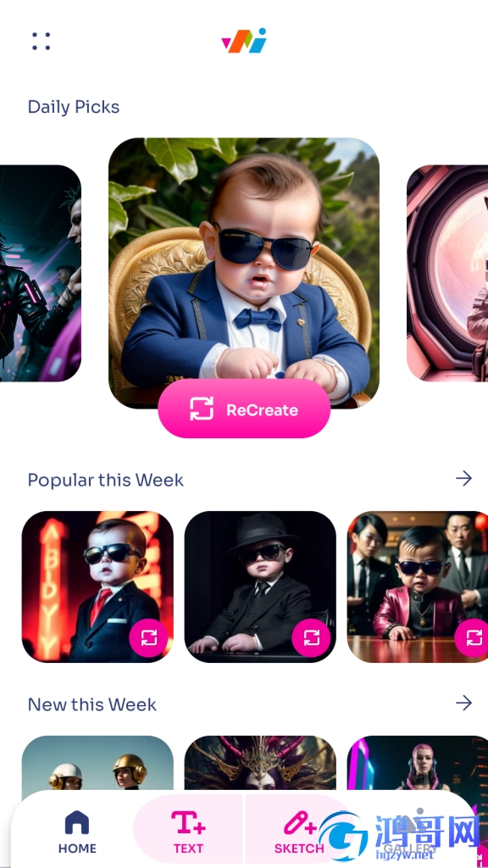Recreate the neon-sign baby image
The height and width of the screenshot is (868, 488).
point(148,638)
